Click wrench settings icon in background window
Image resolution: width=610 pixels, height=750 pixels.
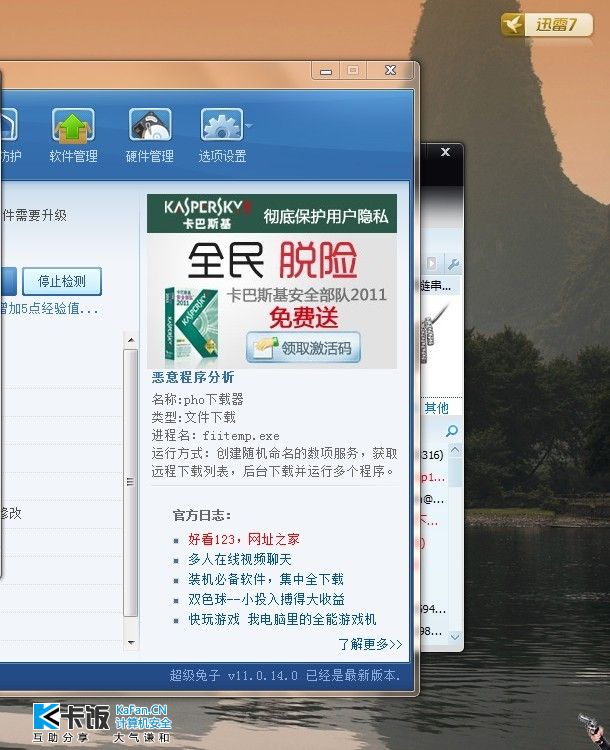[x=452, y=264]
